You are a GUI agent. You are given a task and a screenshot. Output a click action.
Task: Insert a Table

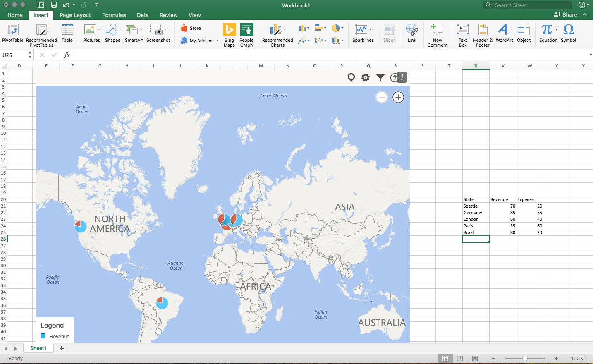point(67,33)
